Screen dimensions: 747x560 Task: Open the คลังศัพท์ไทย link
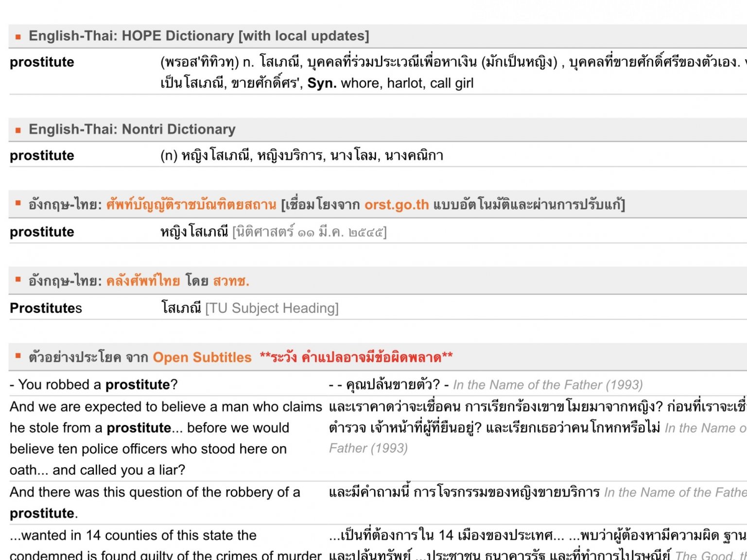[x=143, y=281]
